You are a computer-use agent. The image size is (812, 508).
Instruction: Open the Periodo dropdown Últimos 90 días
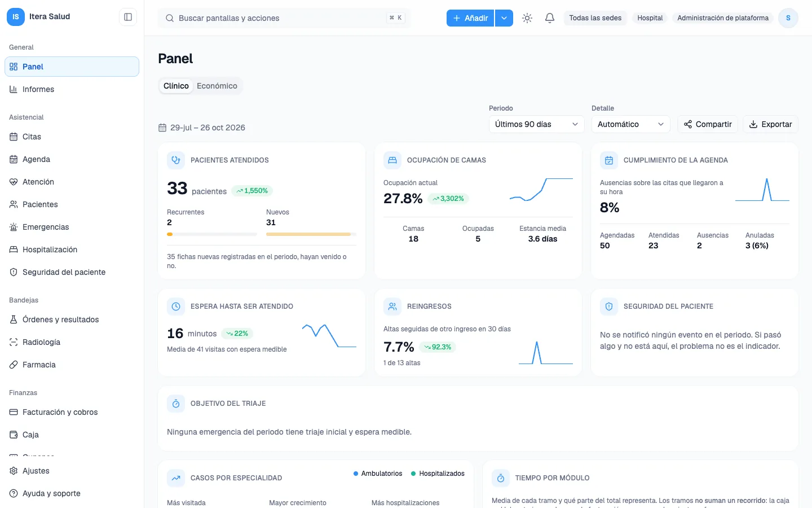[537, 124]
